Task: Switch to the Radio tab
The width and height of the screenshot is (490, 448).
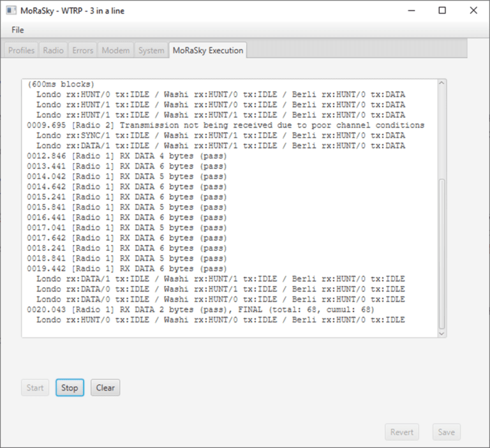Action: (53, 50)
